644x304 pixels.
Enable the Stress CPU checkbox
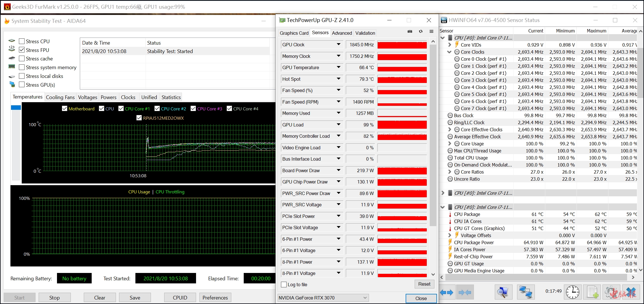click(x=22, y=41)
